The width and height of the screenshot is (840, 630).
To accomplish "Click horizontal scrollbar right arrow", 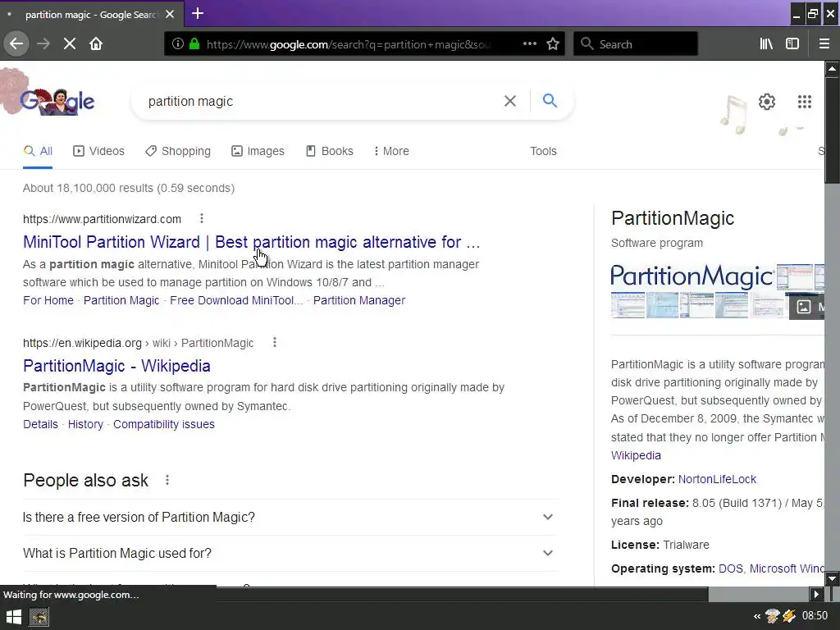I will click(816, 594).
